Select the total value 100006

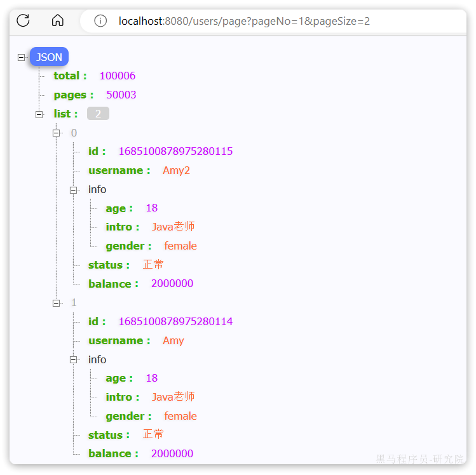point(118,76)
